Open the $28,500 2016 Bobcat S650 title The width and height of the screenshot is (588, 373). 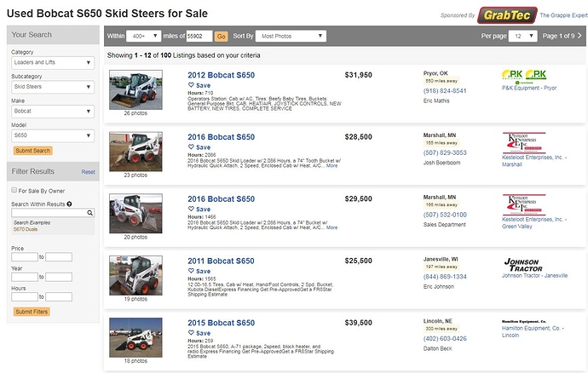(222, 137)
